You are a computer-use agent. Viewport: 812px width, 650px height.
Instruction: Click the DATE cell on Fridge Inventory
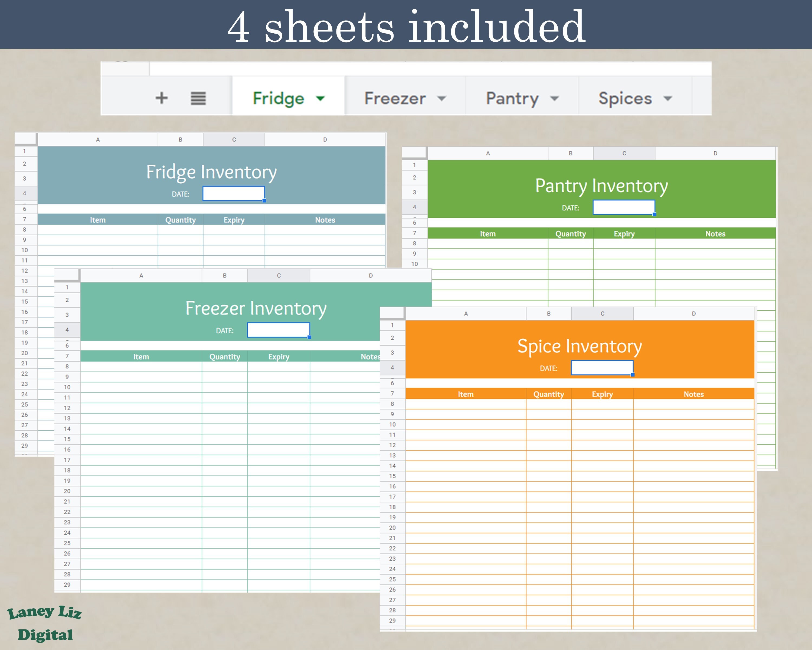pyautogui.click(x=234, y=193)
